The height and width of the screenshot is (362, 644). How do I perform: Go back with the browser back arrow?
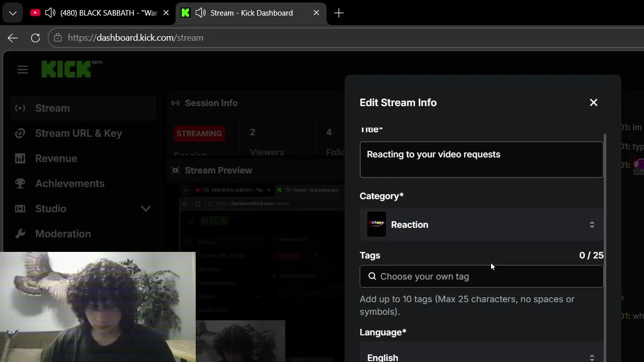click(13, 38)
